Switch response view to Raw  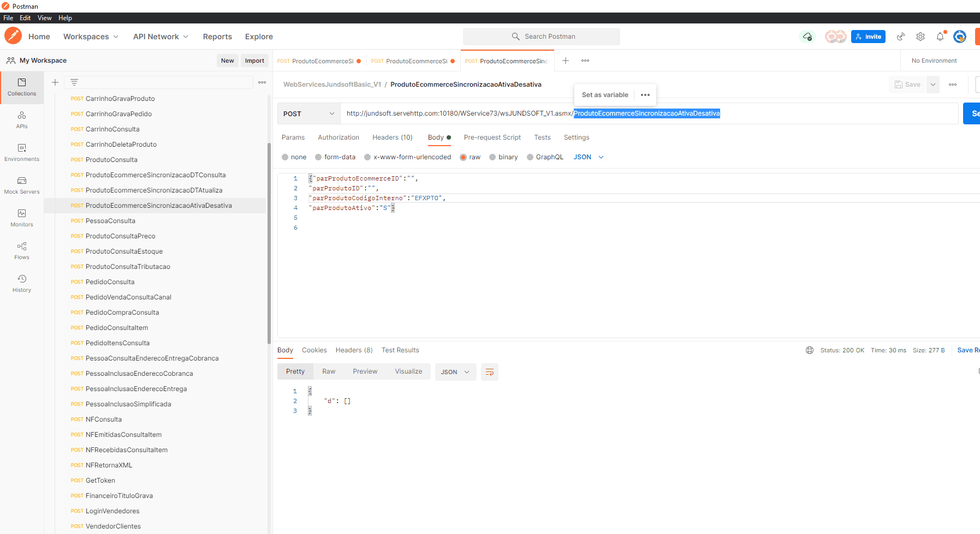click(329, 371)
